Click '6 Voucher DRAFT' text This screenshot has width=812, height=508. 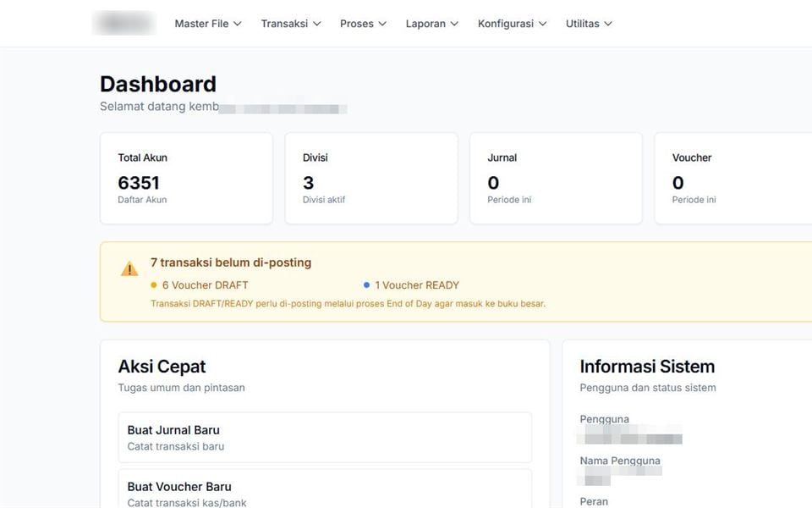(205, 285)
